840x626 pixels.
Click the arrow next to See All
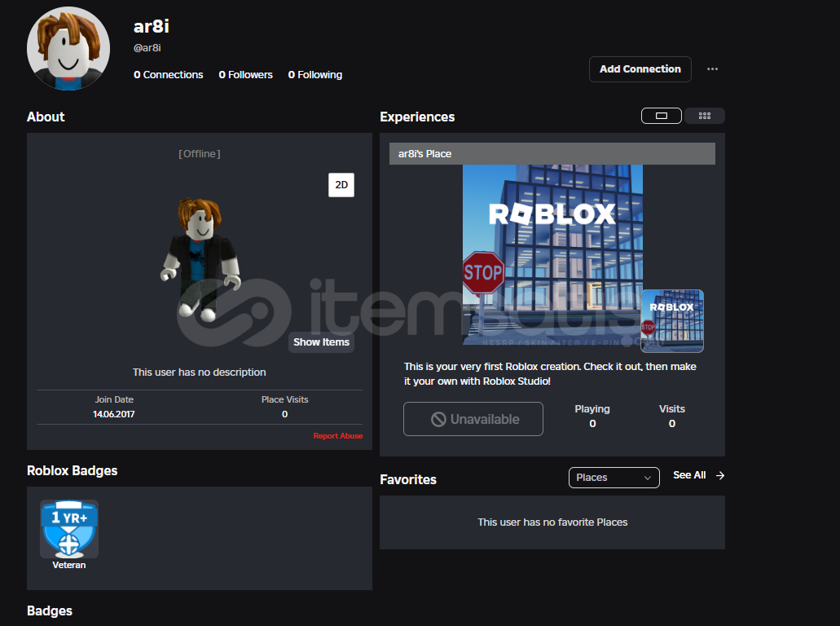(720, 475)
